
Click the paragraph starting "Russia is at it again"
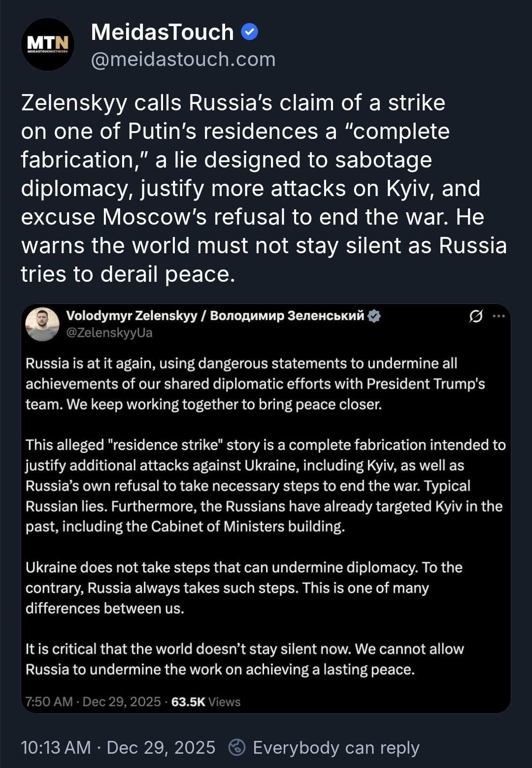(x=255, y=384)
